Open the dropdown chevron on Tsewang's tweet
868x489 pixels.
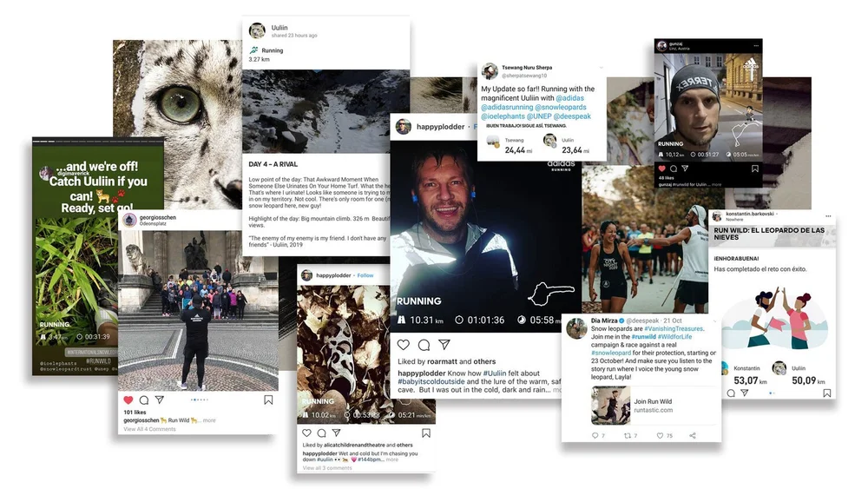[x=601, y=68]
